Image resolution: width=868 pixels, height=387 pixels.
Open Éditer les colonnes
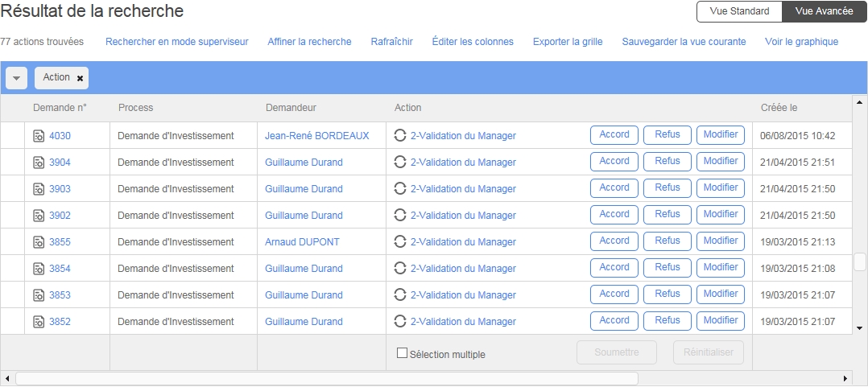pos(473,42)
